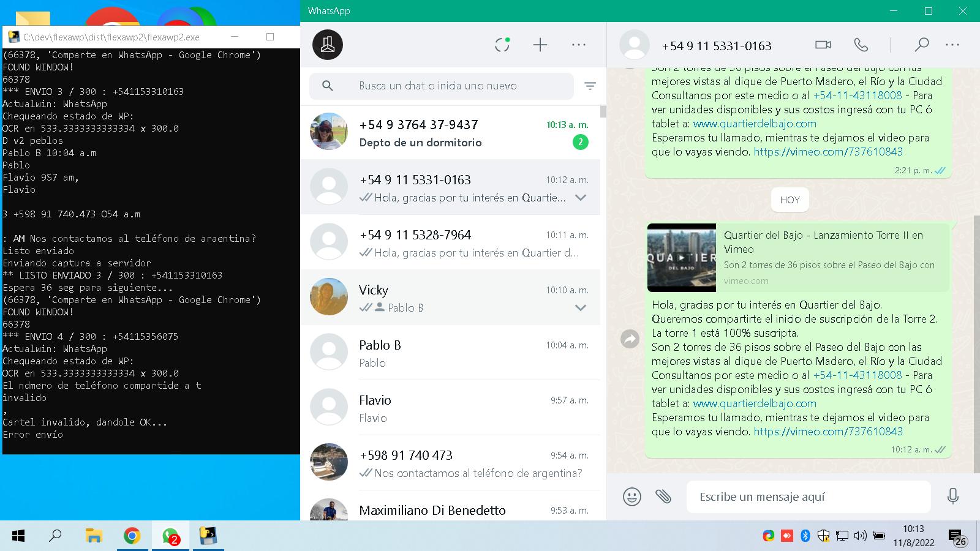Open Google Chrome from taskbar
The image size is (980, 551).
[x=132, y=536]
